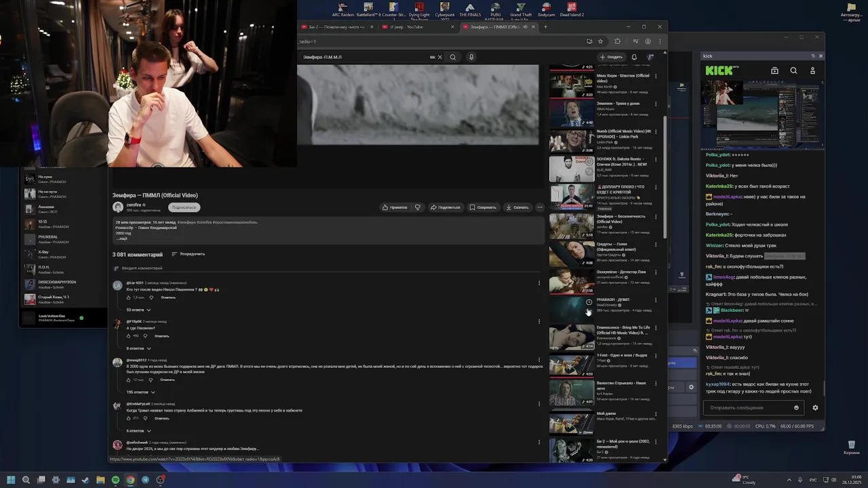Open the Kick search icon
Viewport: 868px width, 488px height.
coord(793,70)
